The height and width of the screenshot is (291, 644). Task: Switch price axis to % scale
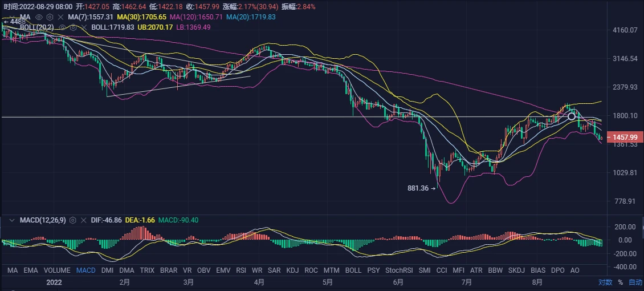click(620, 282)
